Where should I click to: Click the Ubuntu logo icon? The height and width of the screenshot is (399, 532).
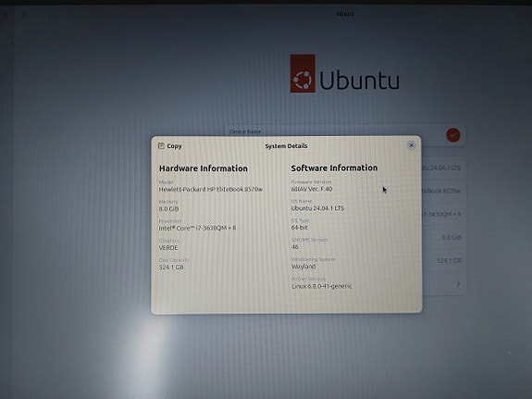pyautogui.click(x=303, y=73)
